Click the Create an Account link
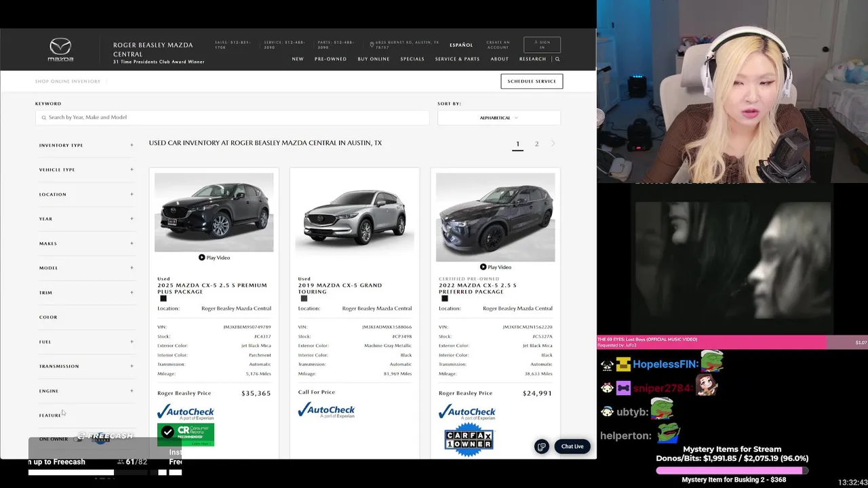This screenshot has width=868, height=488. click(498, 45)
